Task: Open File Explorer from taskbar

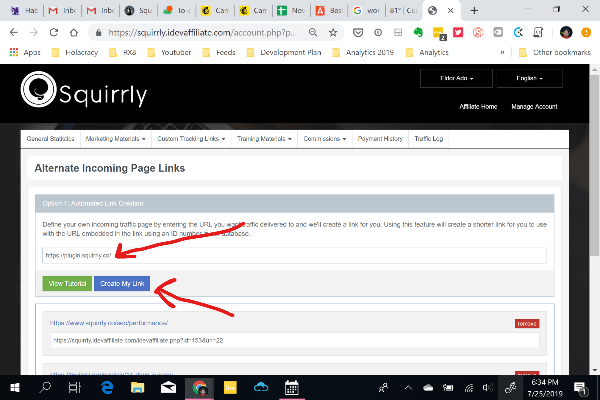Action: coord(137,388)
